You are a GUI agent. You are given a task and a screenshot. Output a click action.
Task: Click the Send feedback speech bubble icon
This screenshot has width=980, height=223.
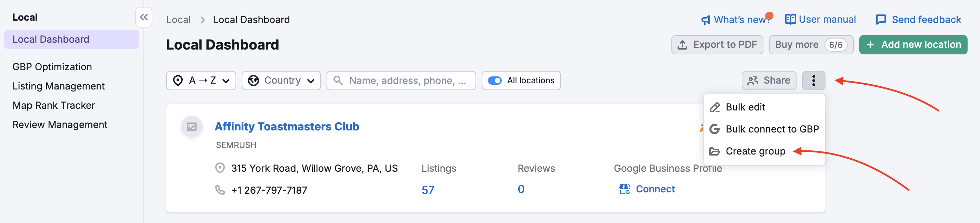click(881, 19)
